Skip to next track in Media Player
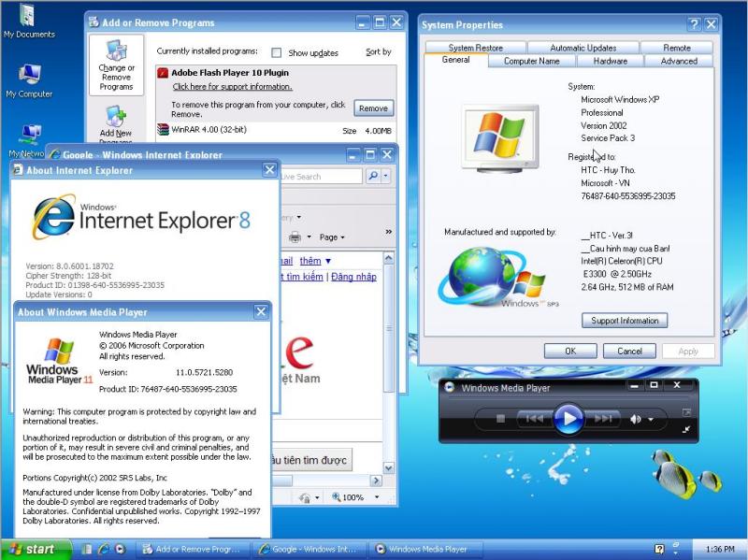748x560 pixels. point(601,419)
